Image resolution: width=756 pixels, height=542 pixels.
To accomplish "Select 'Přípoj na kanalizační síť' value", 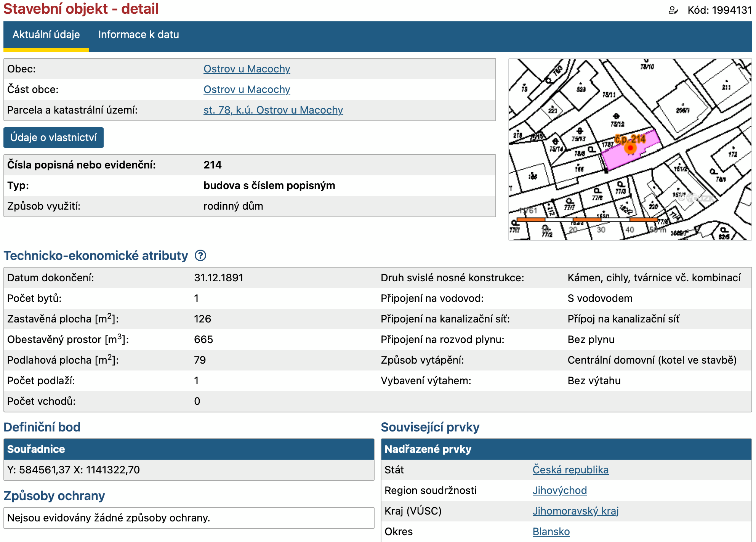I will tap(623, 319).
